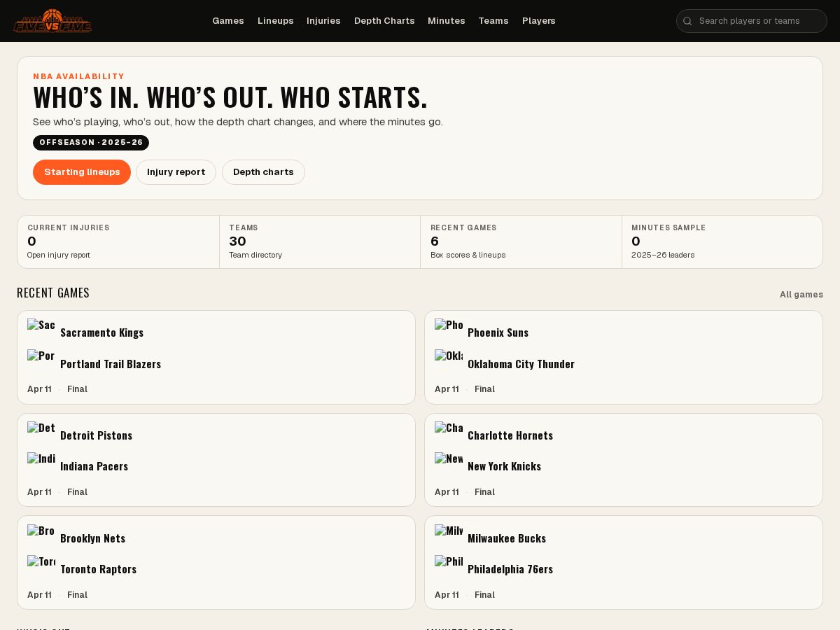Click the Phoenix Suns team name
Image resolution: width=840 pixels, height=630 pixels.
point(498,332)
